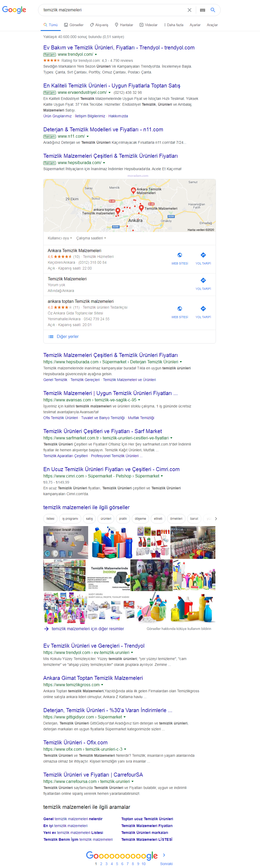The image size is (260, 868).
Task: Get directions to Temizlik Malzemeleri in Altındağ
Action: pyautogui.click(x=203, y=284)
